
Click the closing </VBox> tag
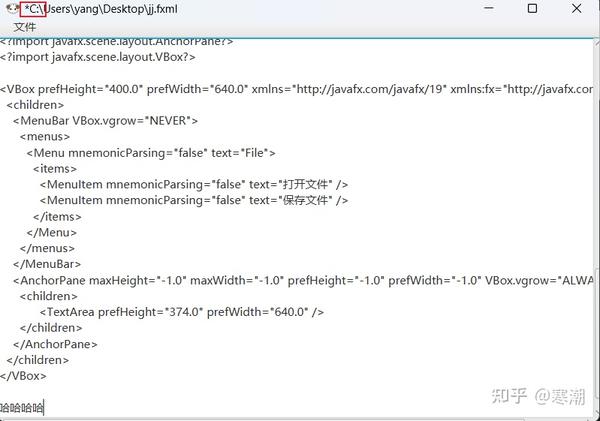pos(23,376)
